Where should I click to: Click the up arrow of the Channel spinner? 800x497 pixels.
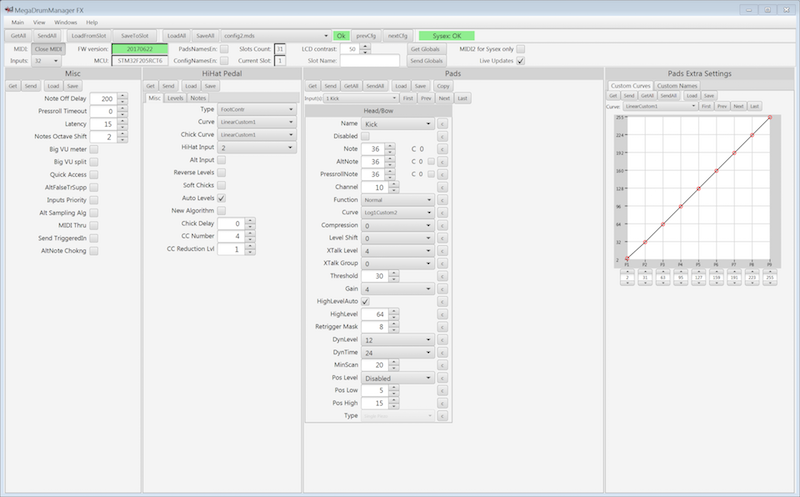[393, 184]
